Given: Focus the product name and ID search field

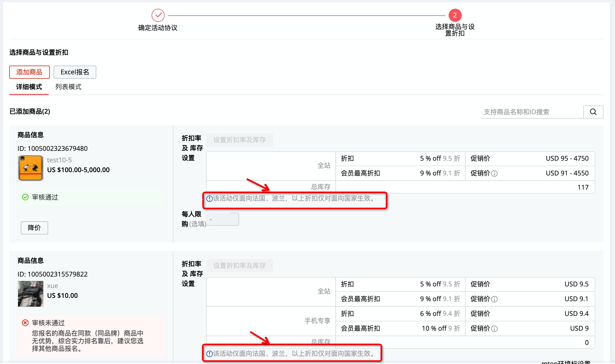Looking at the screenshot, I should click(532, 112).
